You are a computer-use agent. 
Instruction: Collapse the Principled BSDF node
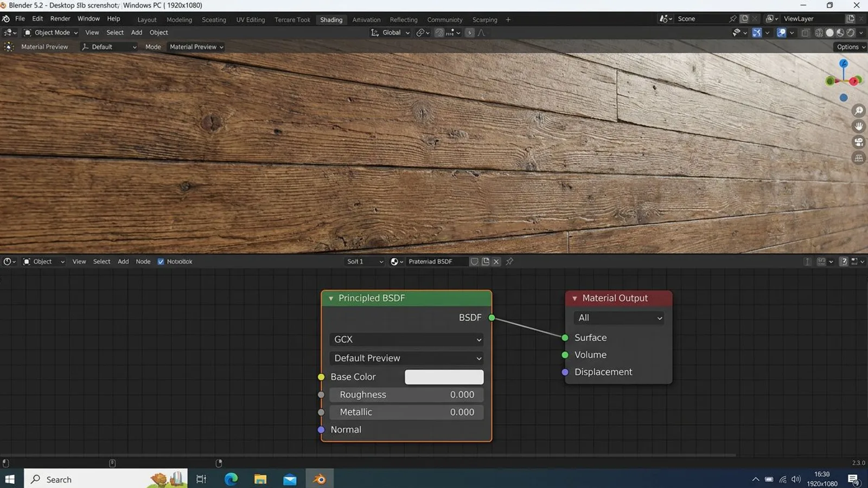click(x=331, y=298)
